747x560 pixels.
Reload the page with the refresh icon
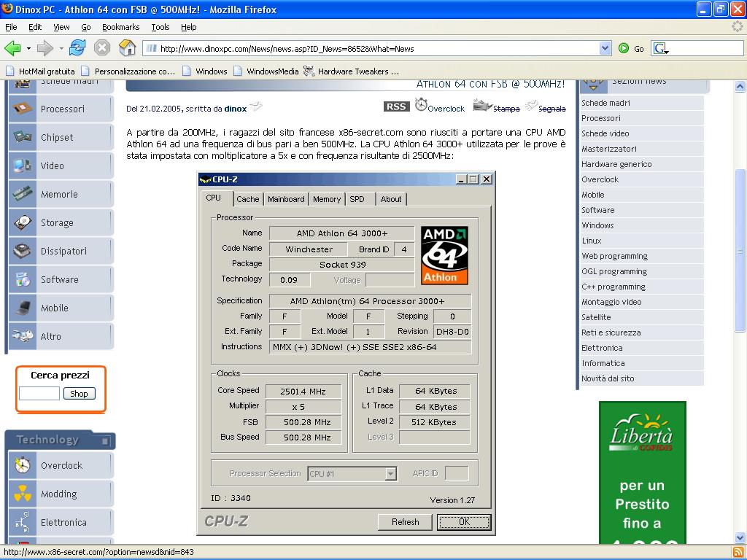[x=77, y=48]
